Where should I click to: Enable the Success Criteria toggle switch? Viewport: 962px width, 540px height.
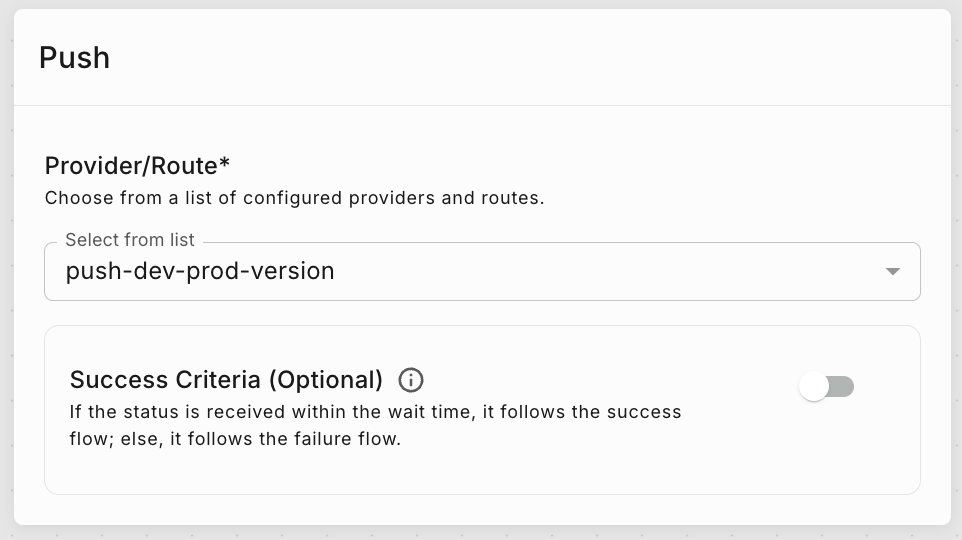827,387
